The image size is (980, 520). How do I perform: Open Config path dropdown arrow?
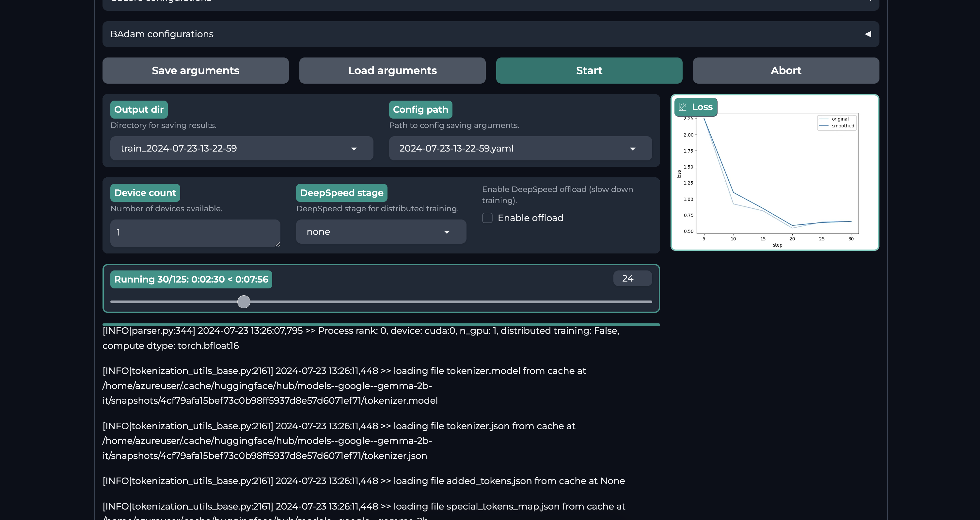[x=632, y=149]
